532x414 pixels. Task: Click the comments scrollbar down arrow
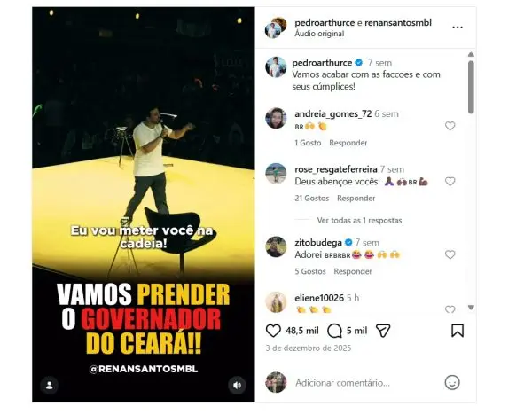pyautogui.click(x=471, y=307)
